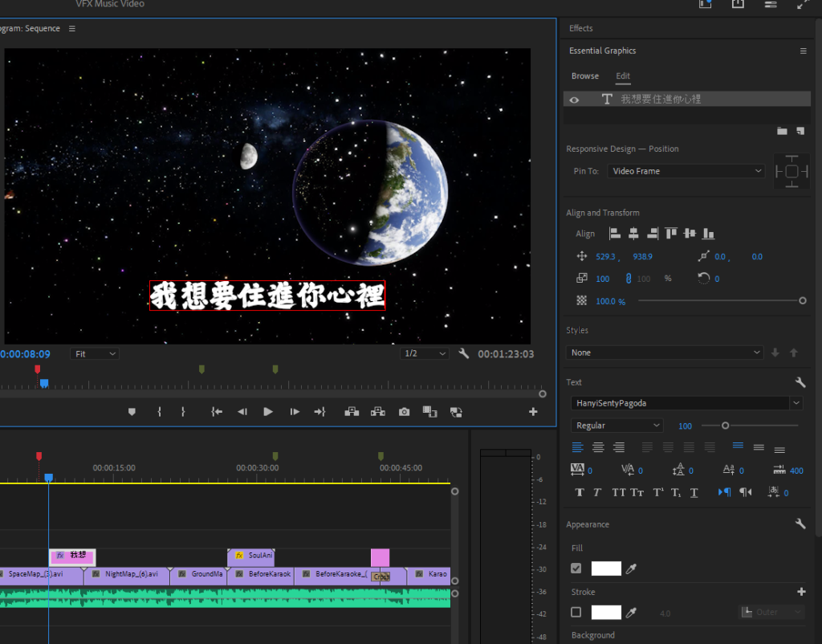Image resolution: width=822 pixels, height=644 pixels.
Task: Enable the Stroke checkbox
Action: point(576,613)
